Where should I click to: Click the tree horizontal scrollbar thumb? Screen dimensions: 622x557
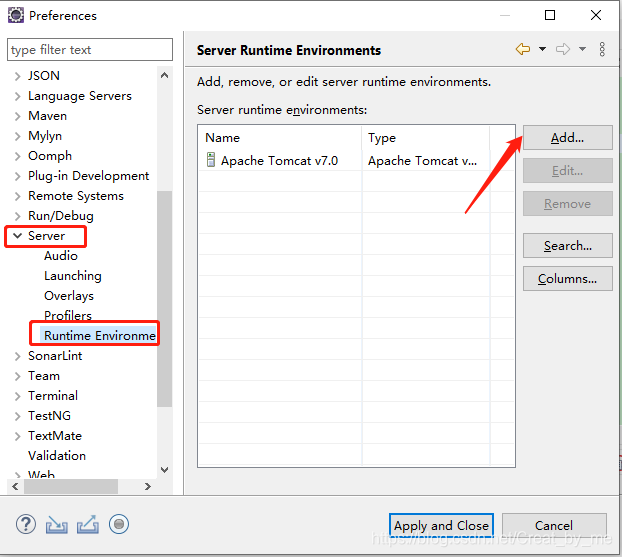pos(71,486)
